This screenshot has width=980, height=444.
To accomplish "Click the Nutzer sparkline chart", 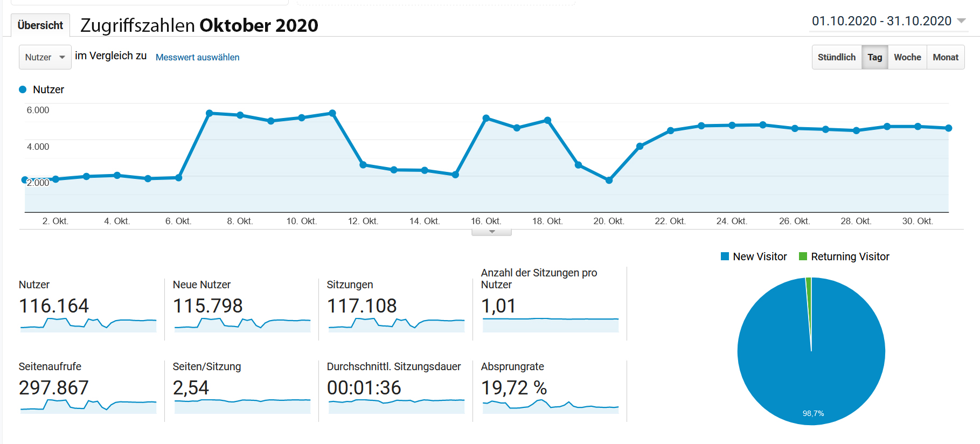I will [x=88, y=324].
